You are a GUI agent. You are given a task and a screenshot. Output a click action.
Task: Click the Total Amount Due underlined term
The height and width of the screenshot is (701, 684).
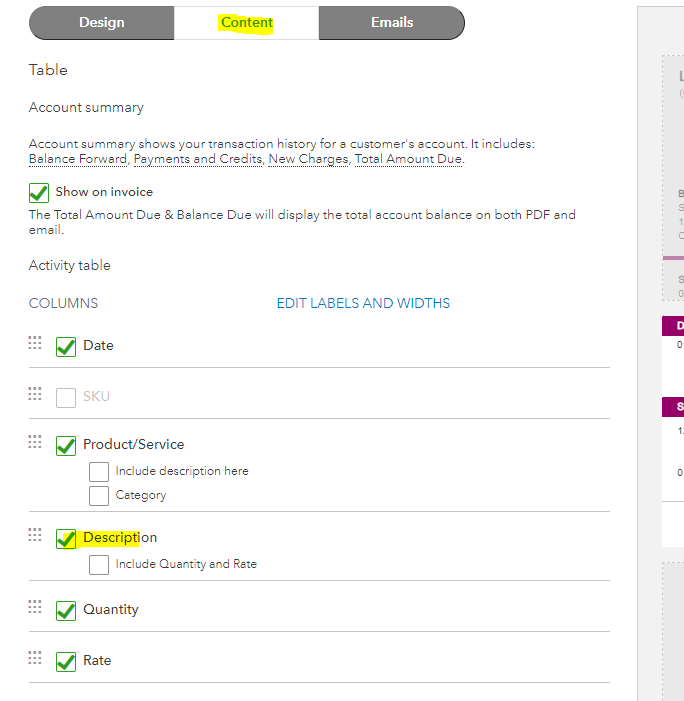408,159
